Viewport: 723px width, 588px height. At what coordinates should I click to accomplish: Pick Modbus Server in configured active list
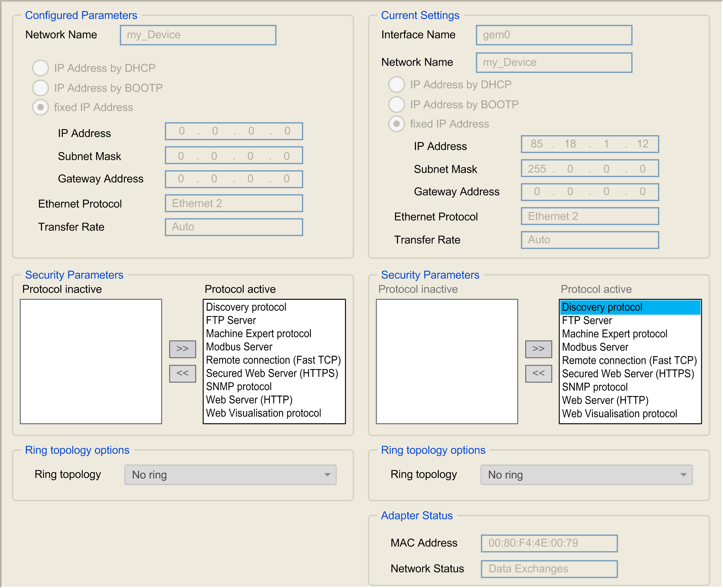[239, 346]
